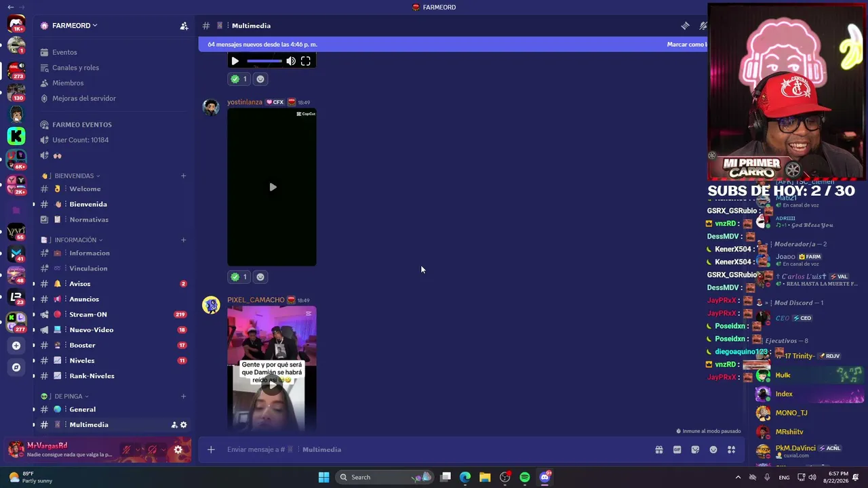This screenshot has height=488, width=868.
Task: Create channel in INFORMACIÓN category
Action: (183, 240)
